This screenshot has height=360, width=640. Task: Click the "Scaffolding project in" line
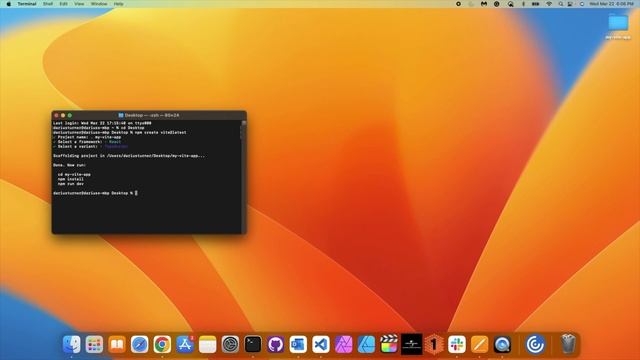click(x=129, y=156)
